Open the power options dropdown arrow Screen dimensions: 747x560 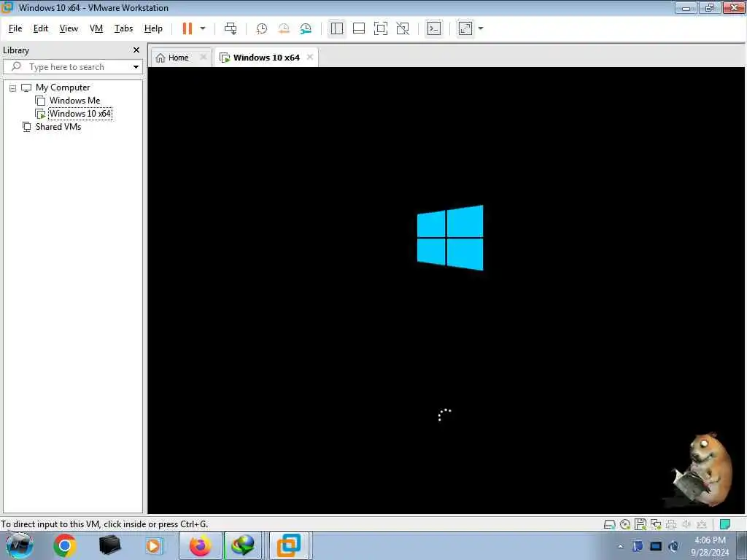(x=203, y=28)
